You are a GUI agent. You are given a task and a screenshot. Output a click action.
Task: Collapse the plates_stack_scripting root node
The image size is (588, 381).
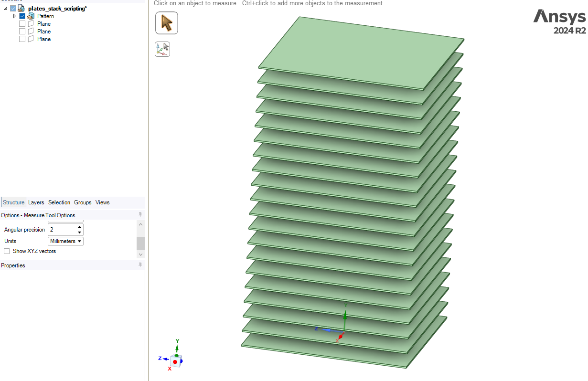tap(5, 9)
